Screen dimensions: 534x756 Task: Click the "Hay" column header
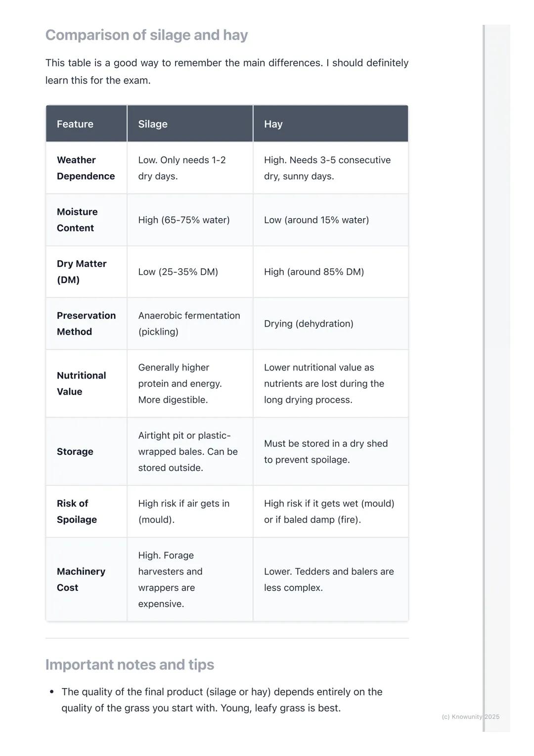click(273, 124)
